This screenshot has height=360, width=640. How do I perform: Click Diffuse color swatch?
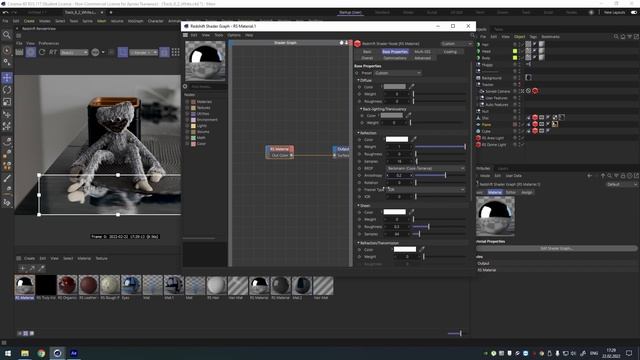[x=394, y=87]
